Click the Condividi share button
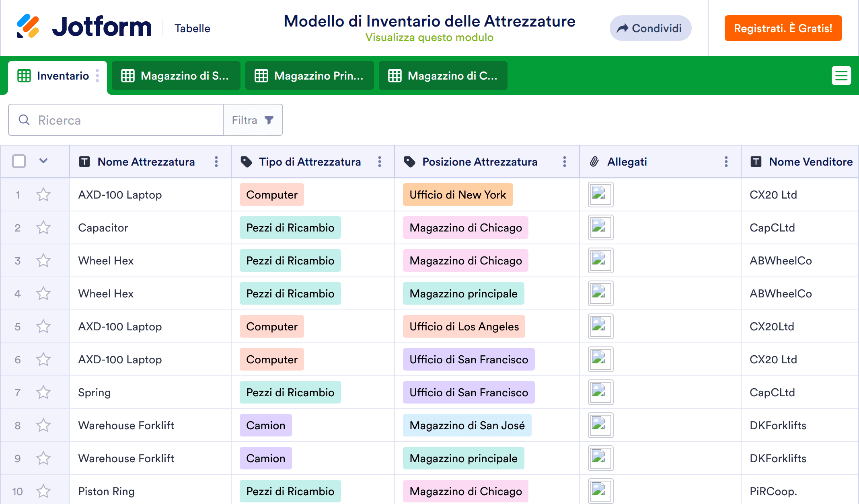Screen dimensions: 859x504 [x=650, y=28]
